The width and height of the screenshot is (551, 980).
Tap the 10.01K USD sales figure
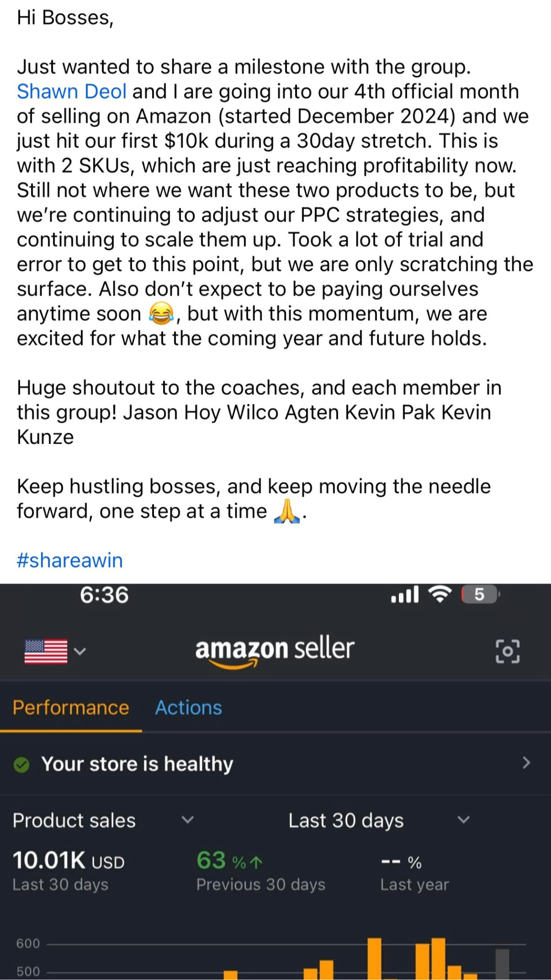[x=68, y=861]
